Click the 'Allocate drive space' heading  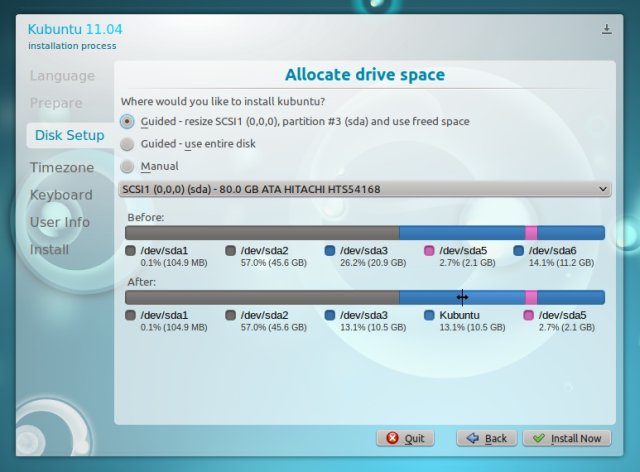[x=365, y=75]
